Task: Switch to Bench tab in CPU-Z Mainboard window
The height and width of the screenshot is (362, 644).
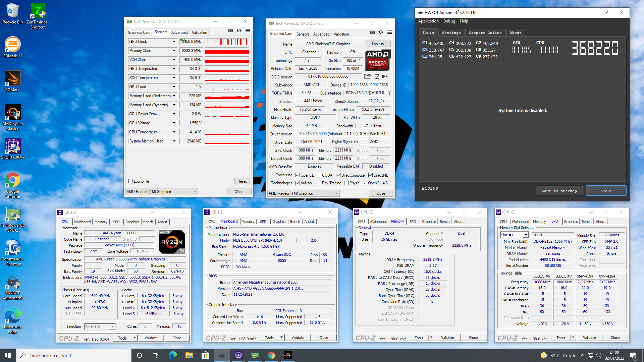Action: pos(295,222)
